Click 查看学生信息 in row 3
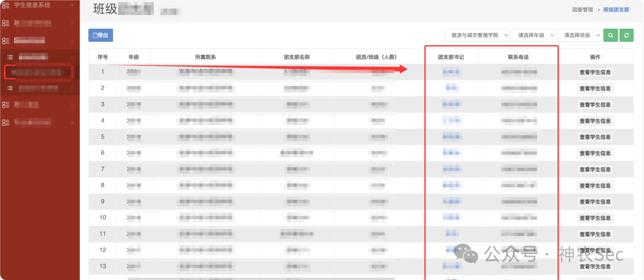Viewport: 644px width, 280px height. [x=595, y=105]
